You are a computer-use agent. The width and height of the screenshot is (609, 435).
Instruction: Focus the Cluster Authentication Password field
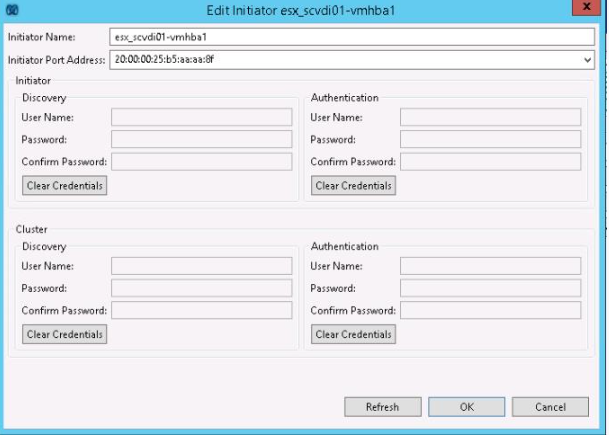[490, 288]
